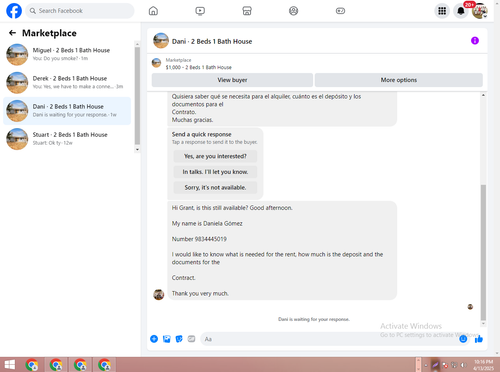Viewport: 500px width, 372px height.
Task: Open the Watch video tab icon
Action: click(200, 11)
